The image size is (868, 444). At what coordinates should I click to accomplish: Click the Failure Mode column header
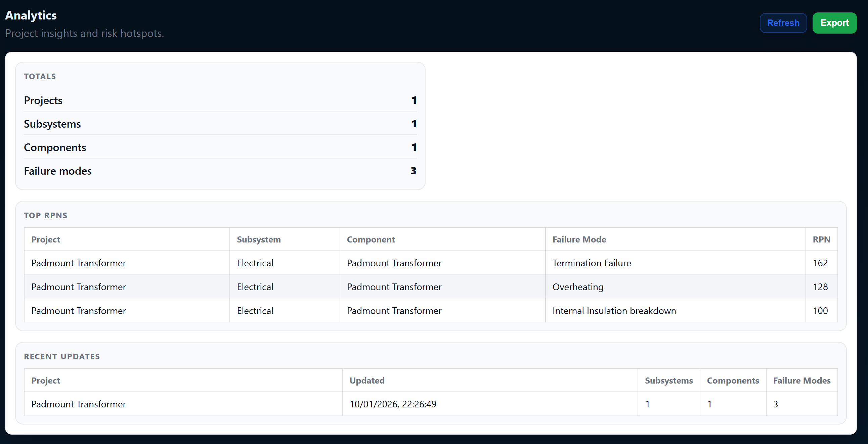coord(579,239)
